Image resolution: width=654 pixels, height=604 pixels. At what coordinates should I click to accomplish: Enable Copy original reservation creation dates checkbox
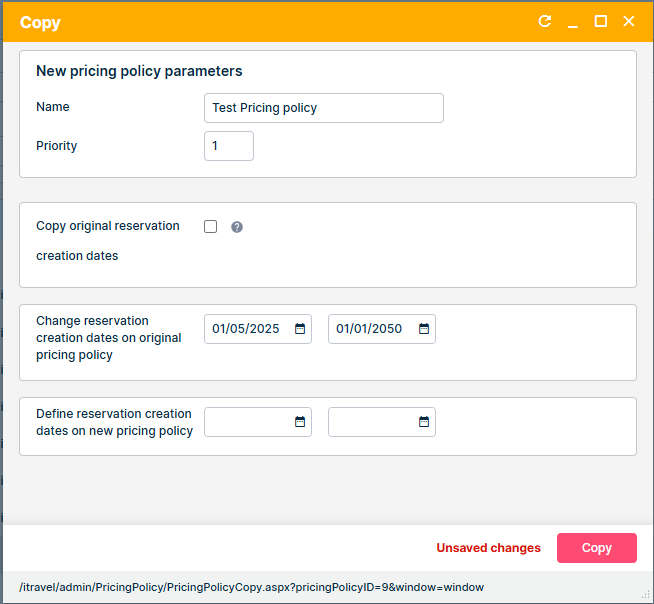[x=211, y=226]
